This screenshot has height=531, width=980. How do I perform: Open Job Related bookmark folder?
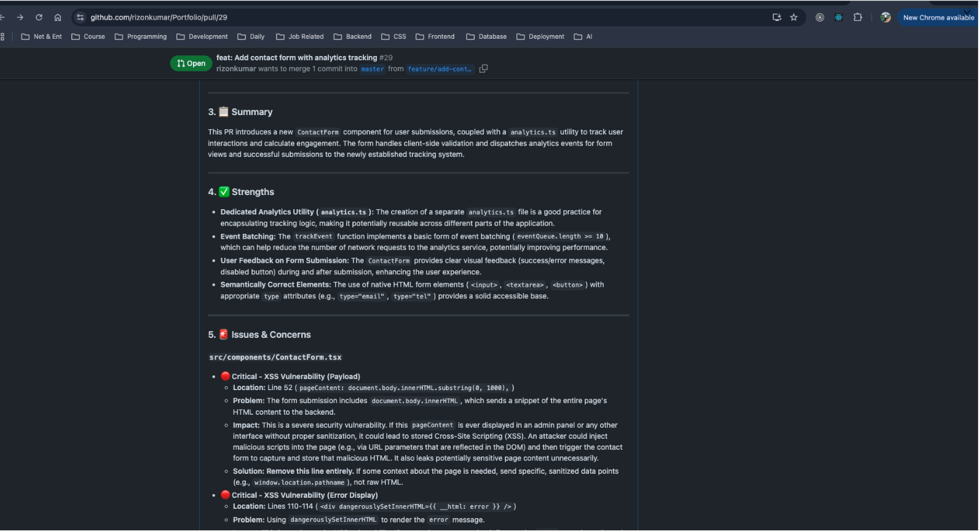coord(300,36)
